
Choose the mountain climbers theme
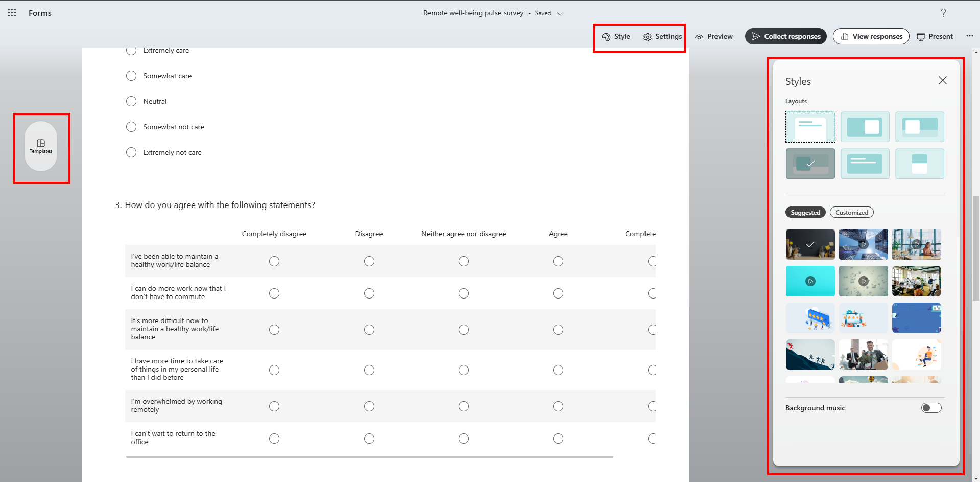[810, 355]
